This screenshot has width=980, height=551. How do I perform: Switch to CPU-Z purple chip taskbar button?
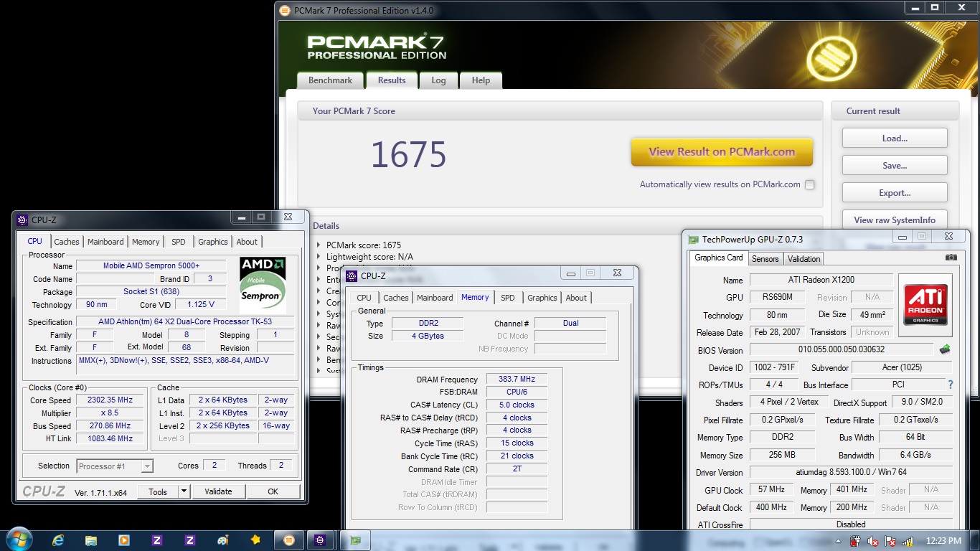[x=321, y=540]
